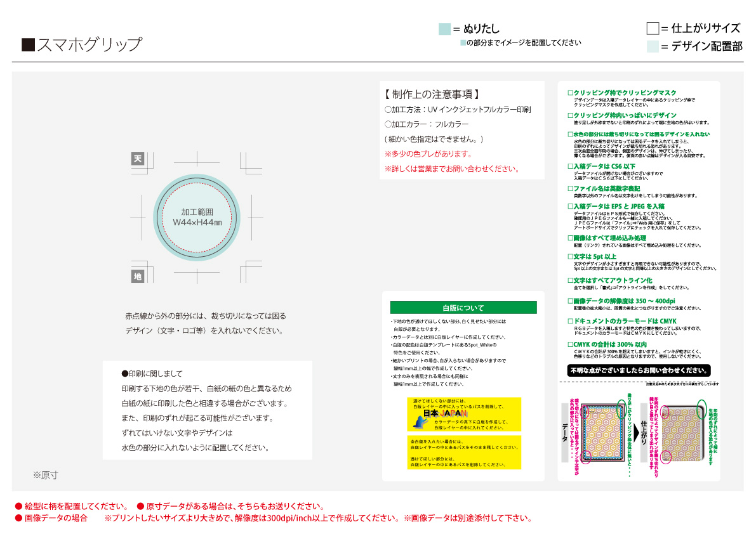Click the red 原寸データがある場合は text
The image size is (756, 534).
click(x=235, y=507)
